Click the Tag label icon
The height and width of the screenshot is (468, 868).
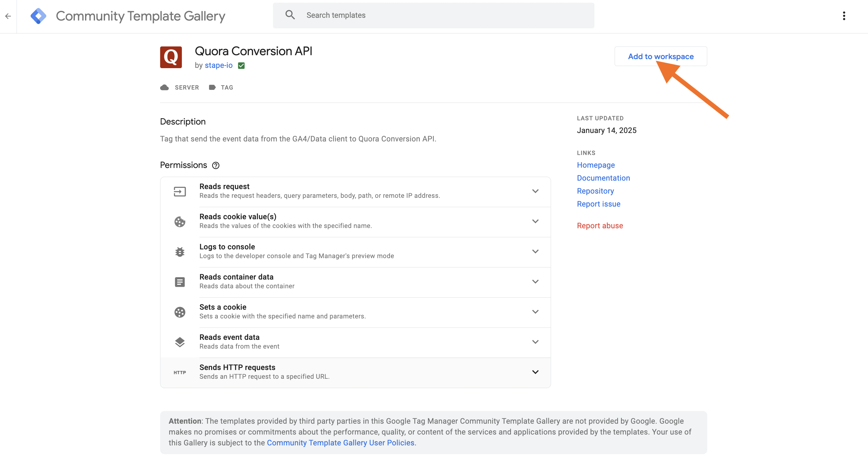[x=212, y=88]
